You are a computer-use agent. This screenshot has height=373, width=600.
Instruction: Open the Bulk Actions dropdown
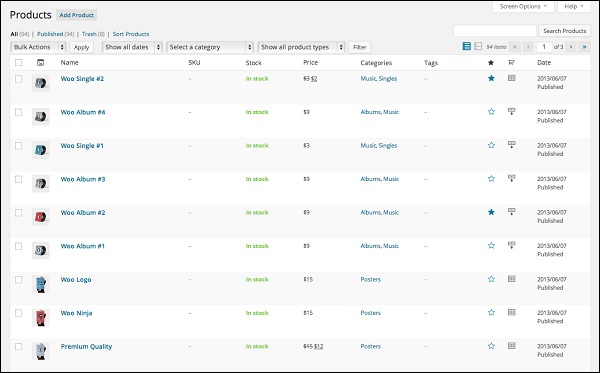coord(38,47)
